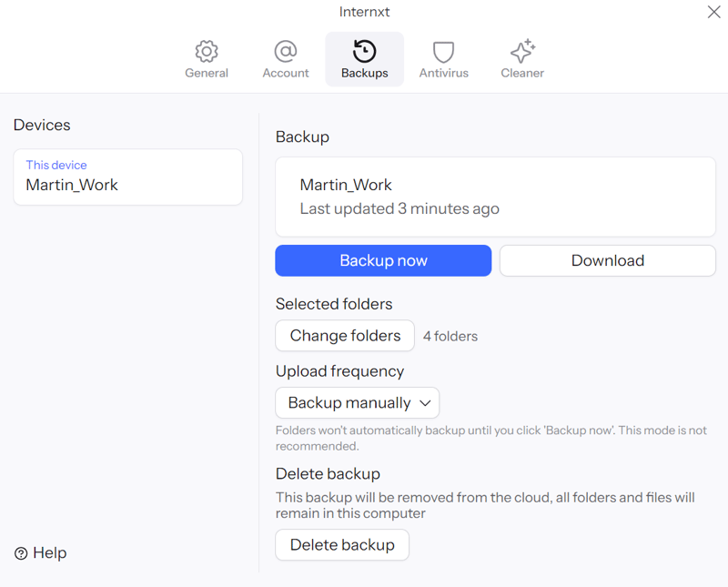The width and height of the screenshot is (728, 587).
Task: Switch to the tab labeled Account
Action: [286, 73]
